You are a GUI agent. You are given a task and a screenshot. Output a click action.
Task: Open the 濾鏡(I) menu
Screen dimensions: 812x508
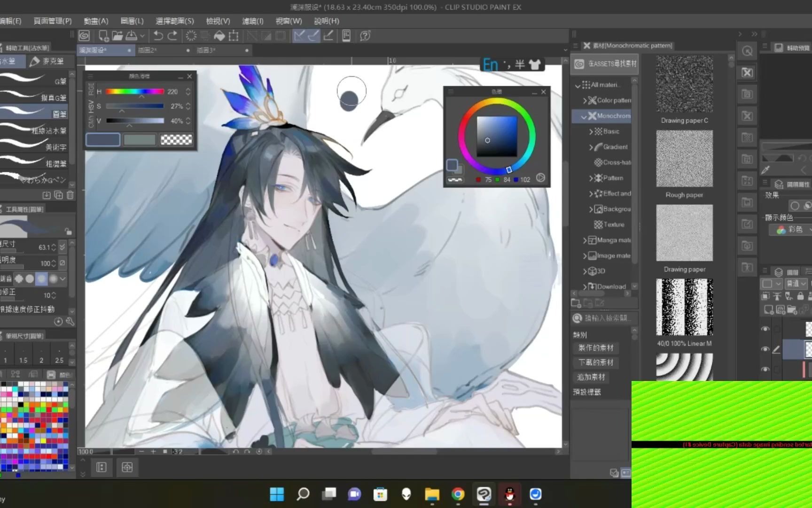253,21
